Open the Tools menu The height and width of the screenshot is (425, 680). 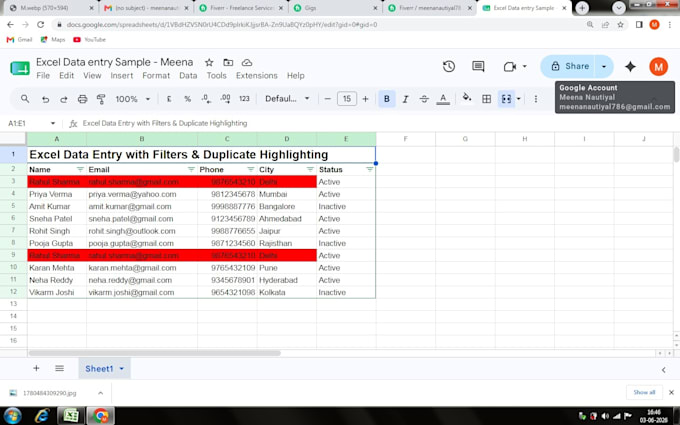point(216,75)
